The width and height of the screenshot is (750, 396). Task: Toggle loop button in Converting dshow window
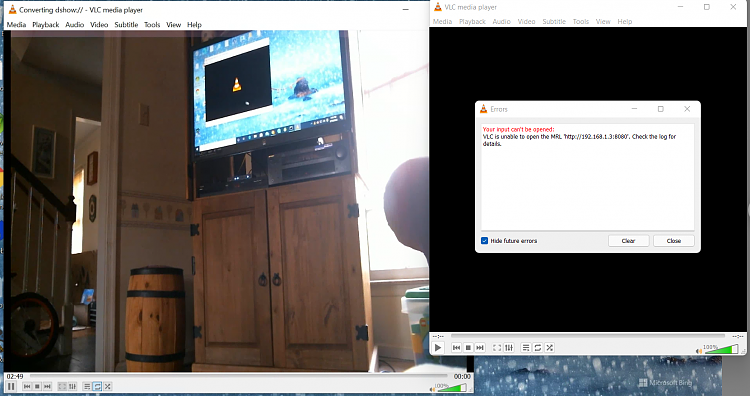click(x=97, y=386)
